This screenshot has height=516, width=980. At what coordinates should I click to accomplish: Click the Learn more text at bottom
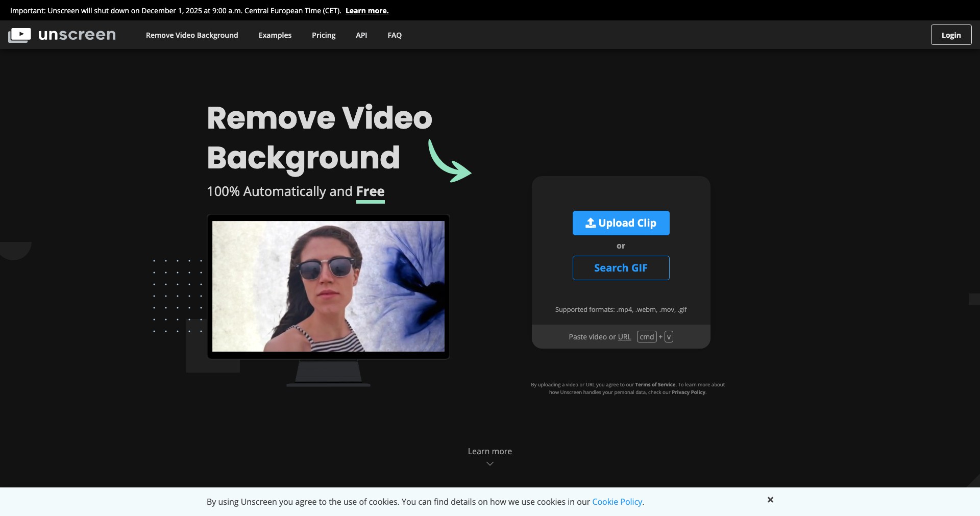[x=490, y=451]
